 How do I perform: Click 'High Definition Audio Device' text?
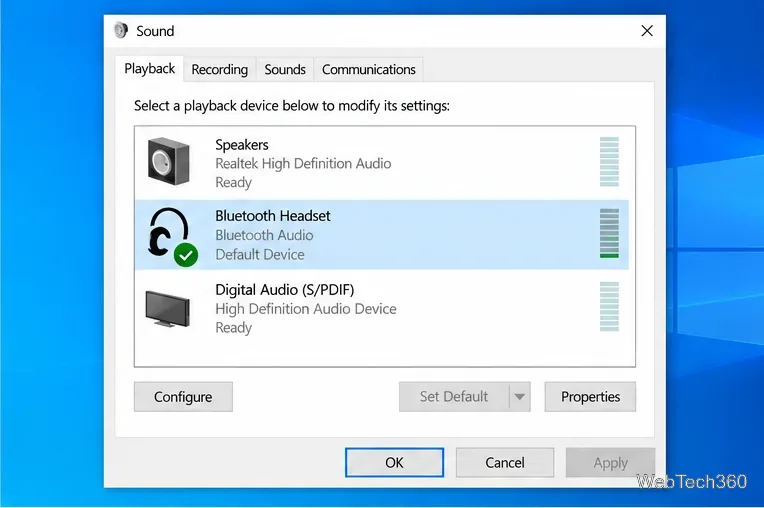click(x=306, y=309)
